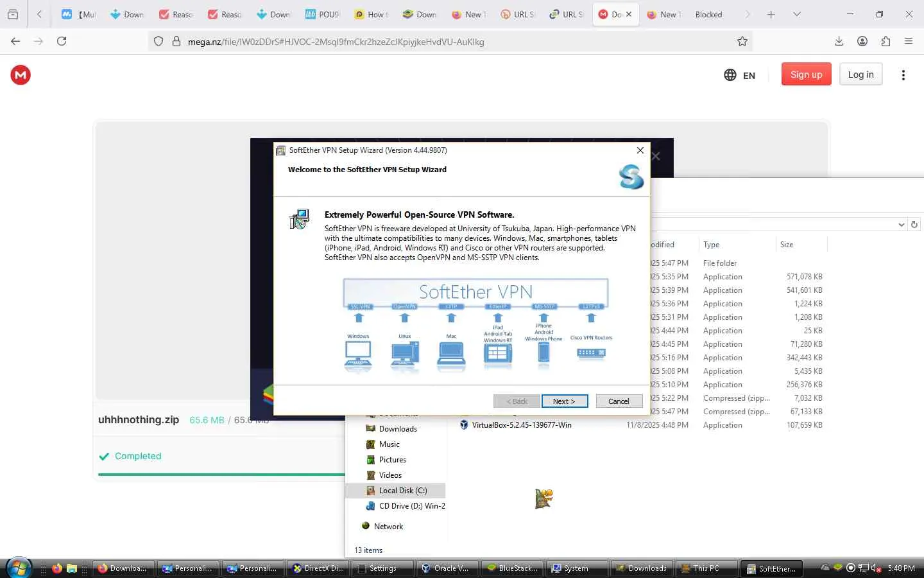Click Next in the SoftEther setup wizard
924x578 pixels.
(x=564, y=401)
